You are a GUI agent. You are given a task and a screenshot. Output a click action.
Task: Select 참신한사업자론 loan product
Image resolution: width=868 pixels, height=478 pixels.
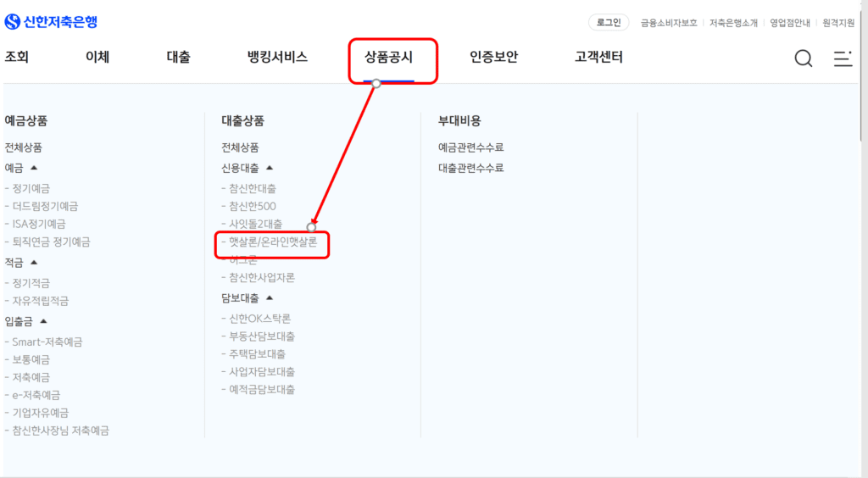tap(259, 278)
